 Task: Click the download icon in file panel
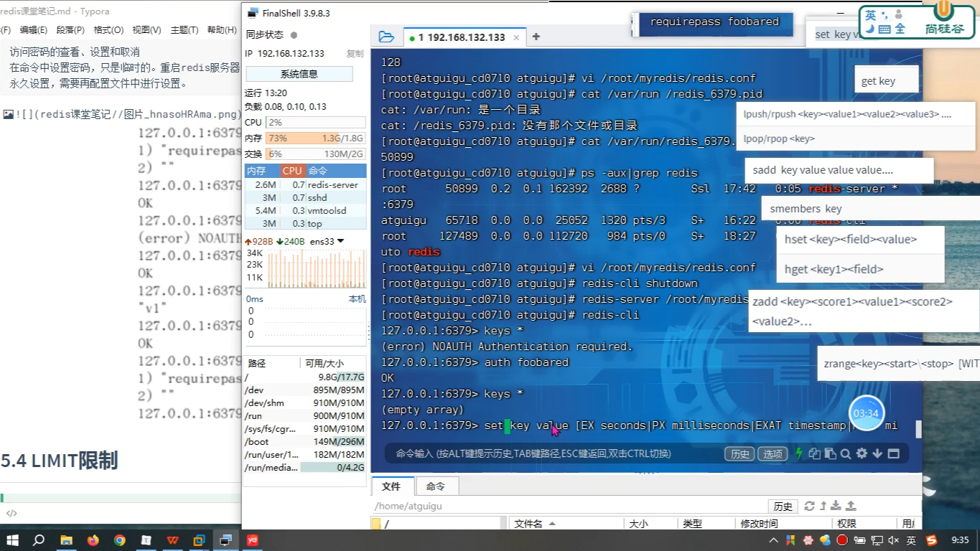pos(837,506)
